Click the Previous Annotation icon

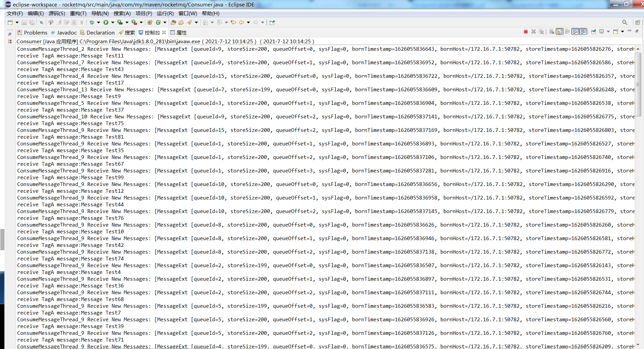click(220, 22)
